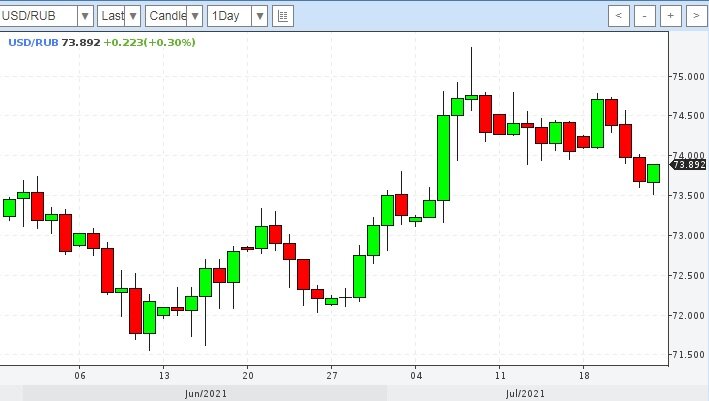The image size is (709, 401).
Task: Click the 27 date axis label
Action: point(332,375)
